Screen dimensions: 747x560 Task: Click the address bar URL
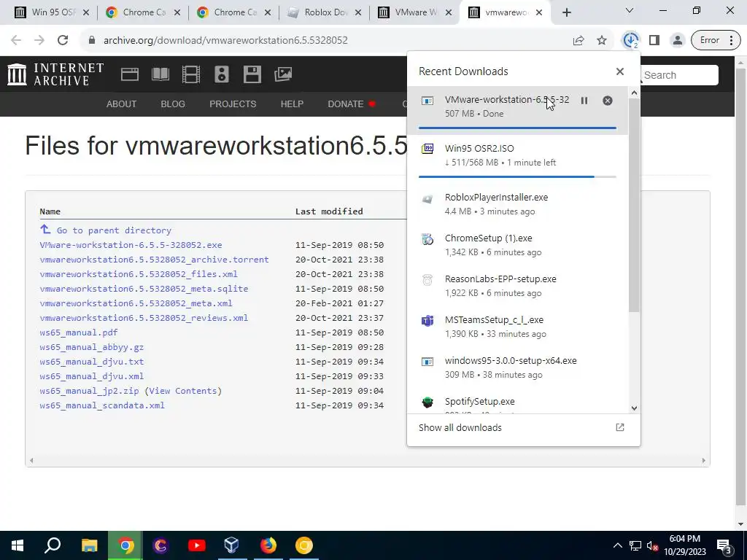[x=225, y=41]
